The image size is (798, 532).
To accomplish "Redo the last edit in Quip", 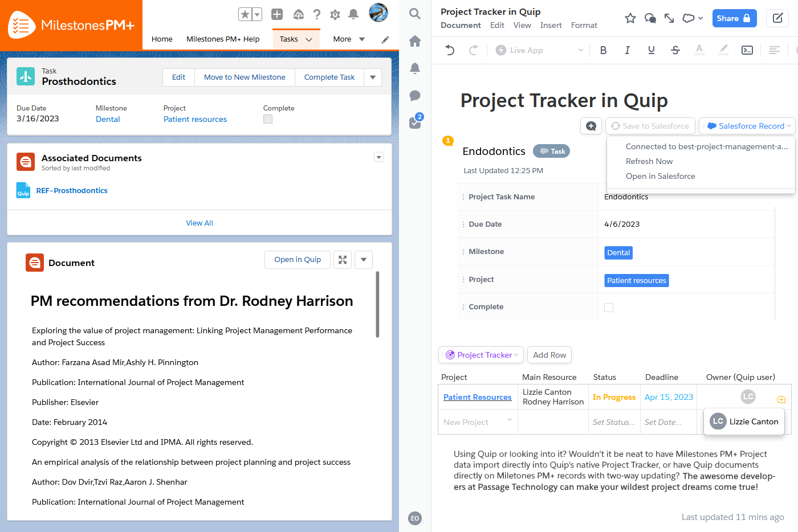I will coord(473,50).
